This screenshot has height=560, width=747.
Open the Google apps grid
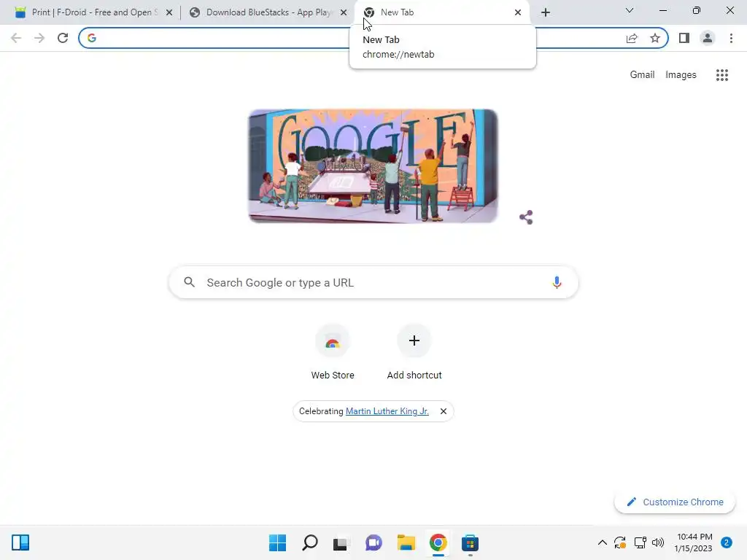tap(722, 75)
